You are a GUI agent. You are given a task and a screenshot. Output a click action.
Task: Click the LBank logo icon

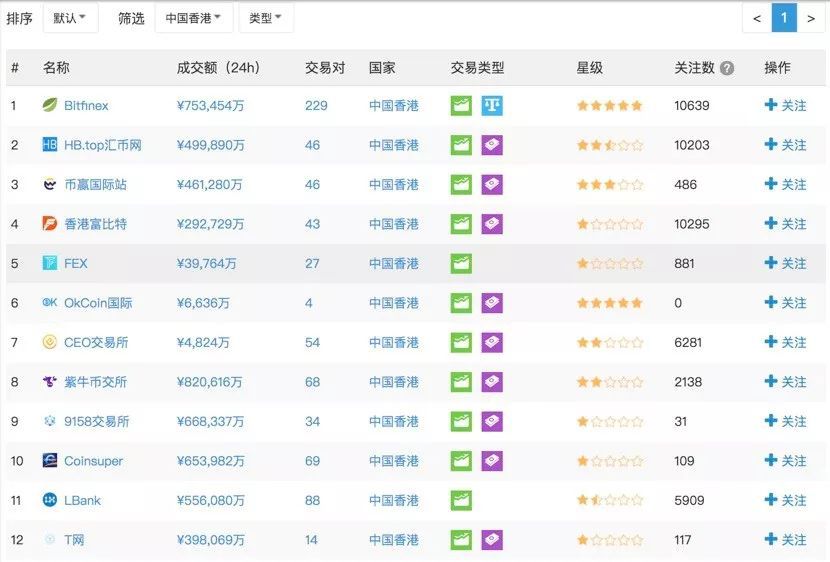tap(50, 500)
